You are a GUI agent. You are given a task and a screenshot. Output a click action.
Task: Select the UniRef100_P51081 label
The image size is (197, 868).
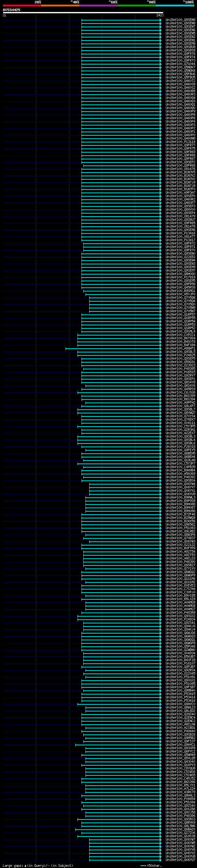180,677
